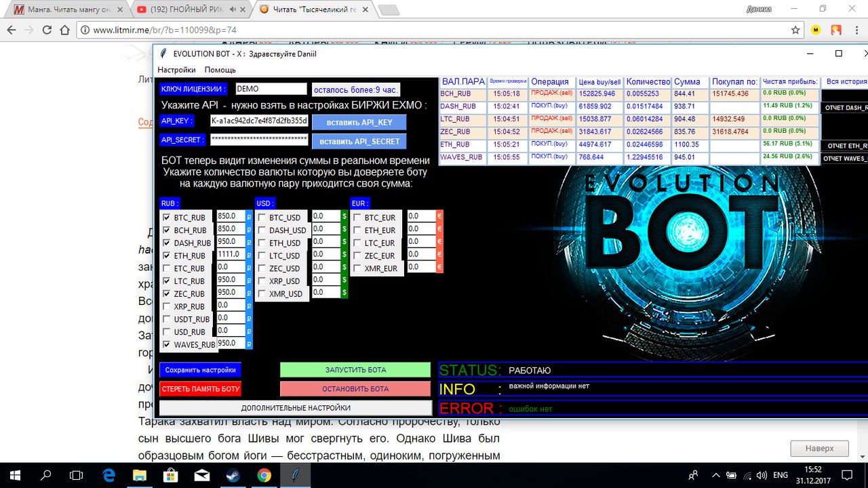Edit the BTC_USD amount field

pyautogui.click(x=325, y=216)
